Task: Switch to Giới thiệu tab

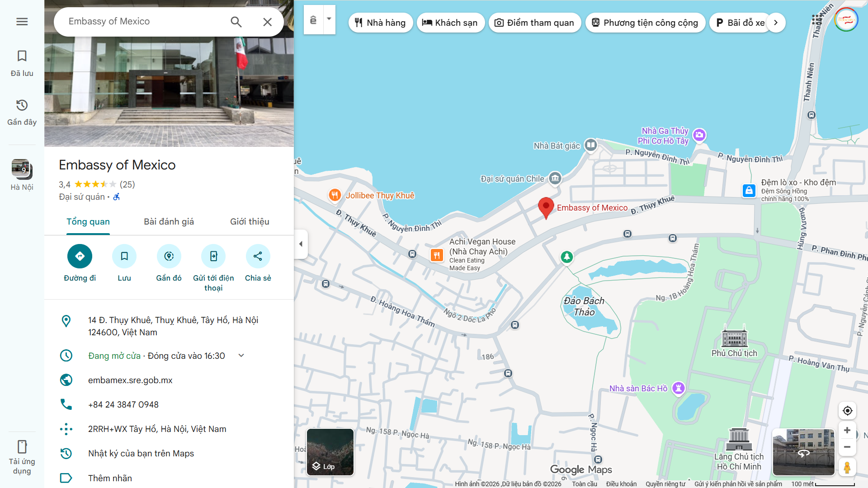Action: pos(250,221)
